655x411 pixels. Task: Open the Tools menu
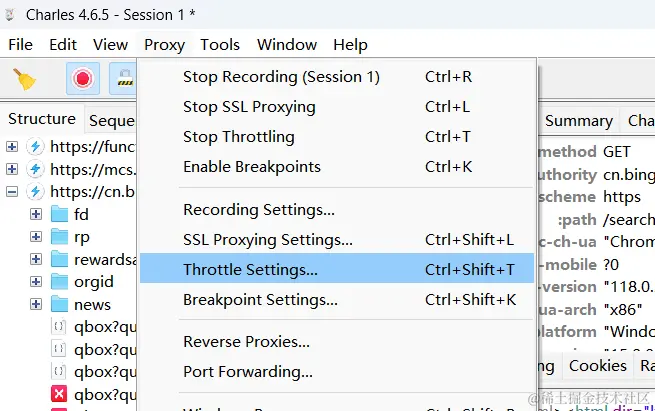pyautogui.click(x=220, y=44)
